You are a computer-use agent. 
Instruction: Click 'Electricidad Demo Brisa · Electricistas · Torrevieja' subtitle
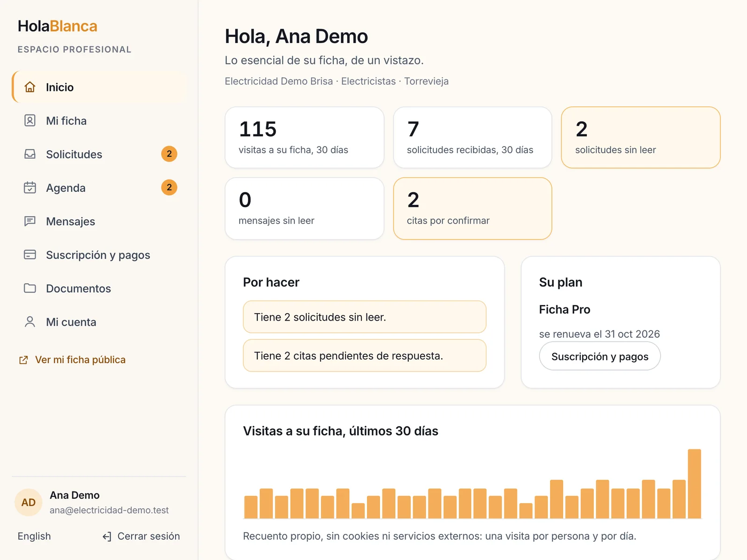coord(337,81)
